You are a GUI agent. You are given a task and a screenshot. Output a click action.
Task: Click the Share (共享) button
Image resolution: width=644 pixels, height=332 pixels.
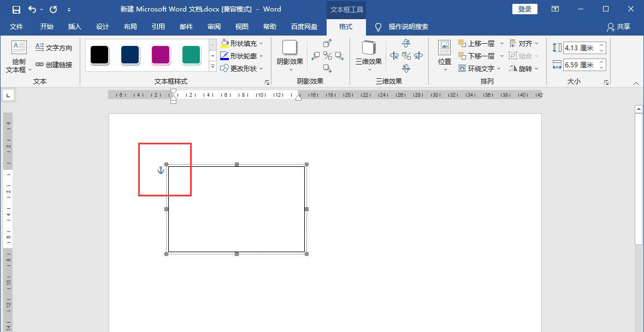click(618, 27)
